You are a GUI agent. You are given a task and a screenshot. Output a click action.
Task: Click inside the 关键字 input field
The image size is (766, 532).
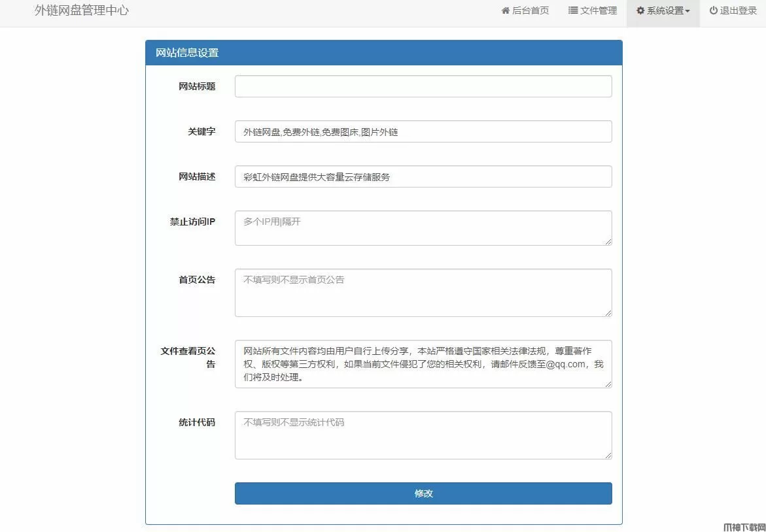click(423, 131)
